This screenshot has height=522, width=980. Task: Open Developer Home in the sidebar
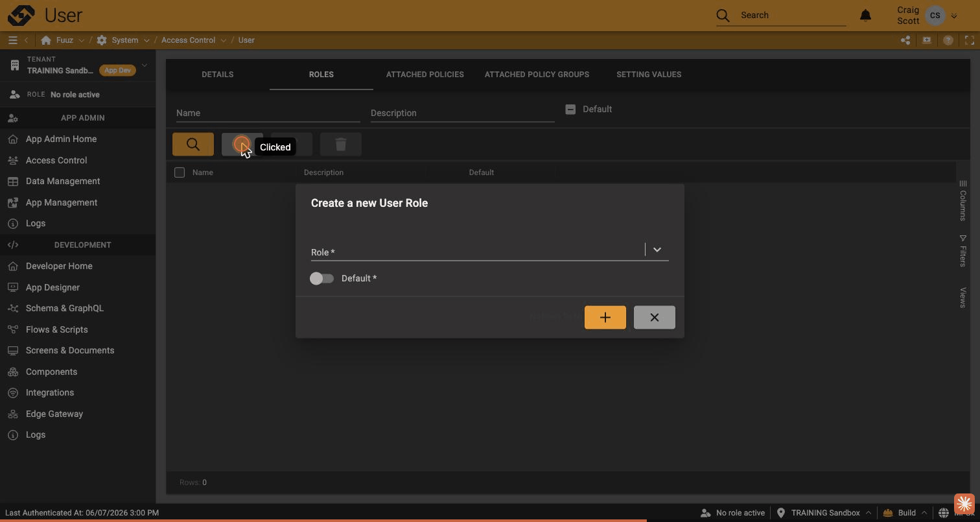click(x=78, y=266)
